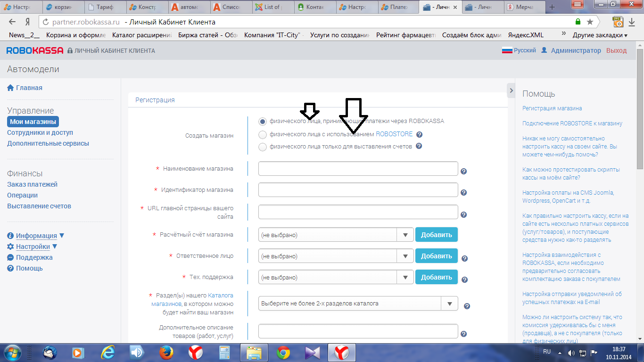Open Поддержка in sidebar

click(x=30, y=257)
